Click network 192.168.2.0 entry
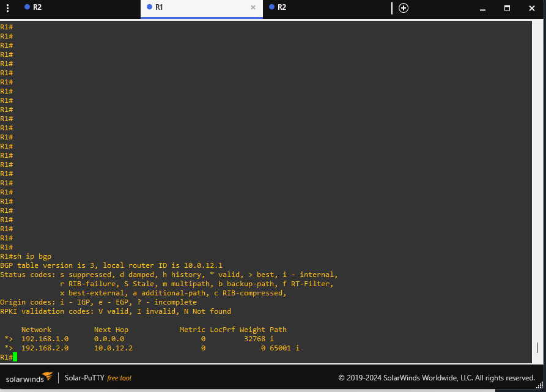 click(45, 348)
